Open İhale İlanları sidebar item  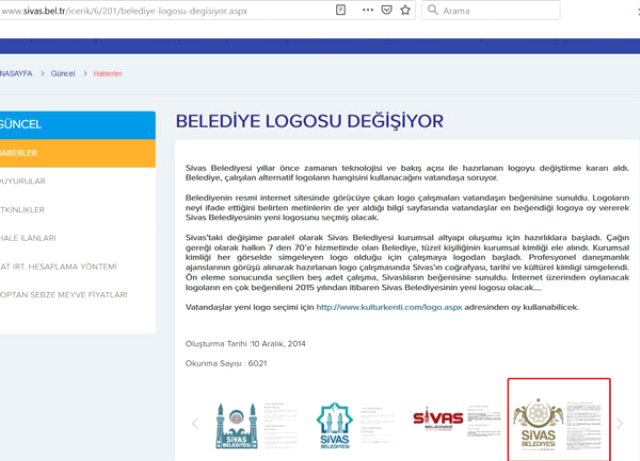pos(28,238)
